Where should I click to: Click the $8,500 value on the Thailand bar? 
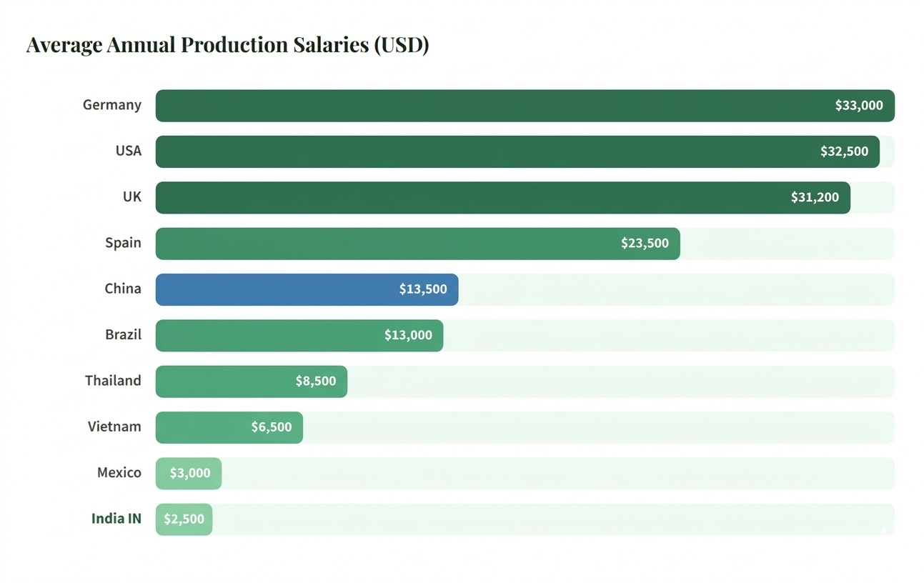point(315,382)
